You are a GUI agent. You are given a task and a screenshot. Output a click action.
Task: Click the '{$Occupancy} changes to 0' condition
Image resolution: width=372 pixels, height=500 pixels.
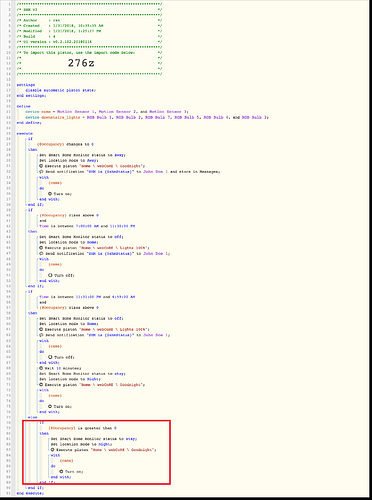click(x=65, y=144)
